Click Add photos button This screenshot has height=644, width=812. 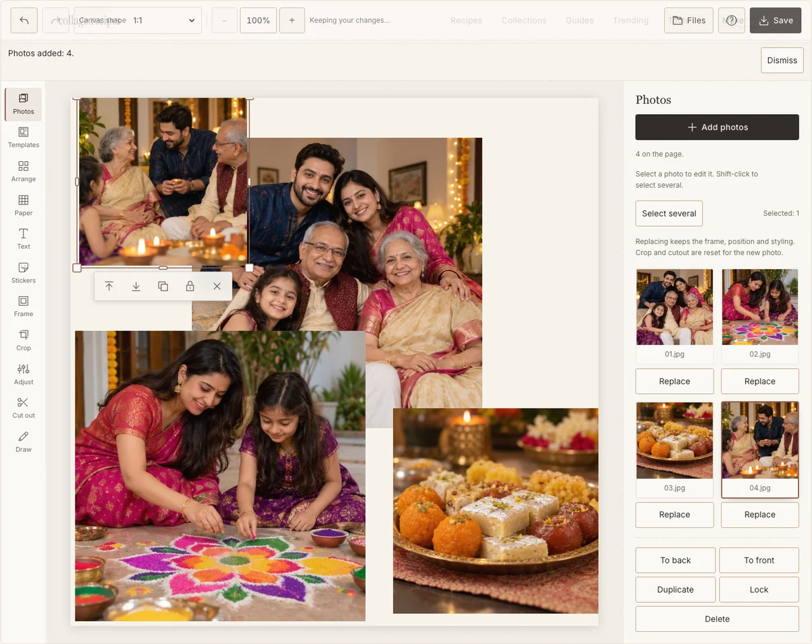[x=717, y=127]
